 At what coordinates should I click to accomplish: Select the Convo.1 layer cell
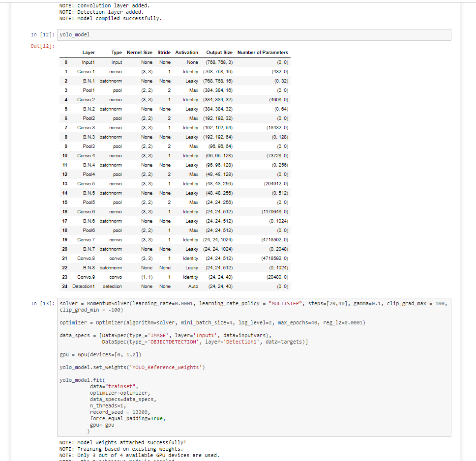[x=86, y=72]
